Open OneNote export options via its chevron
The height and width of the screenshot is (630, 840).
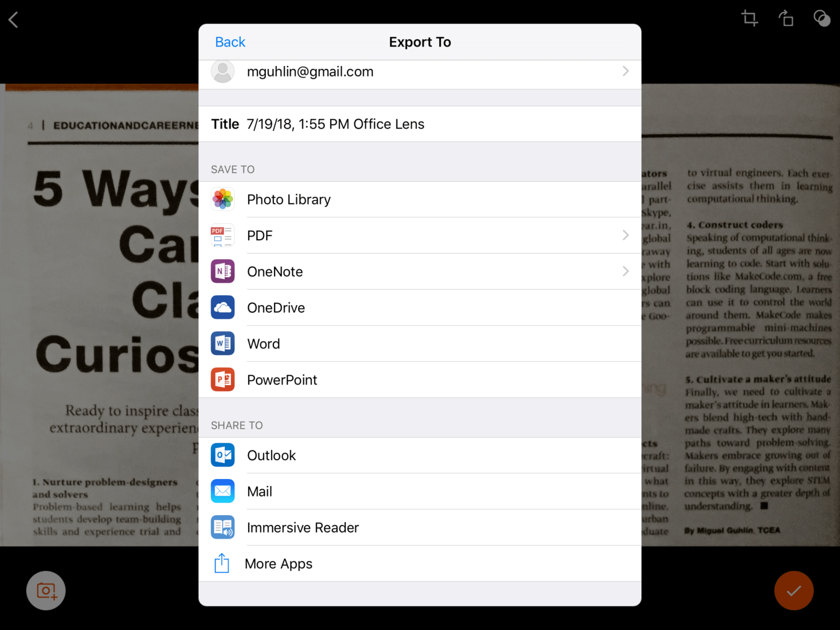coord(626,271)
